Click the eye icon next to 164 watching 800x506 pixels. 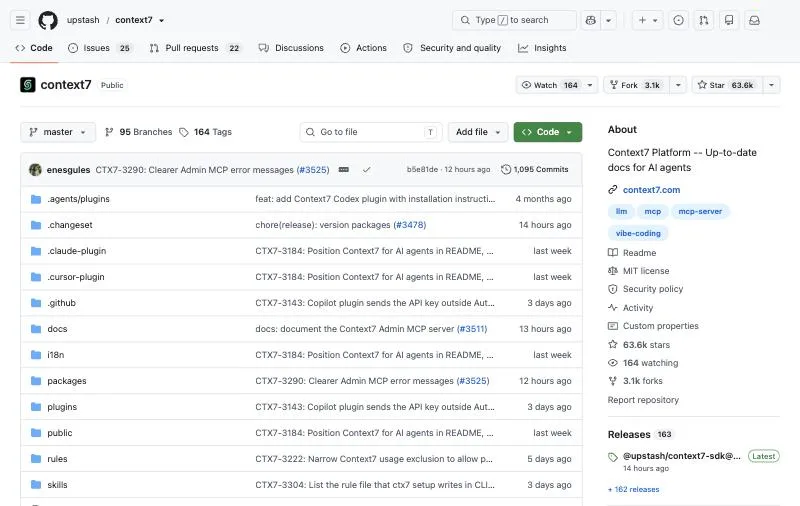coord(613,363)
